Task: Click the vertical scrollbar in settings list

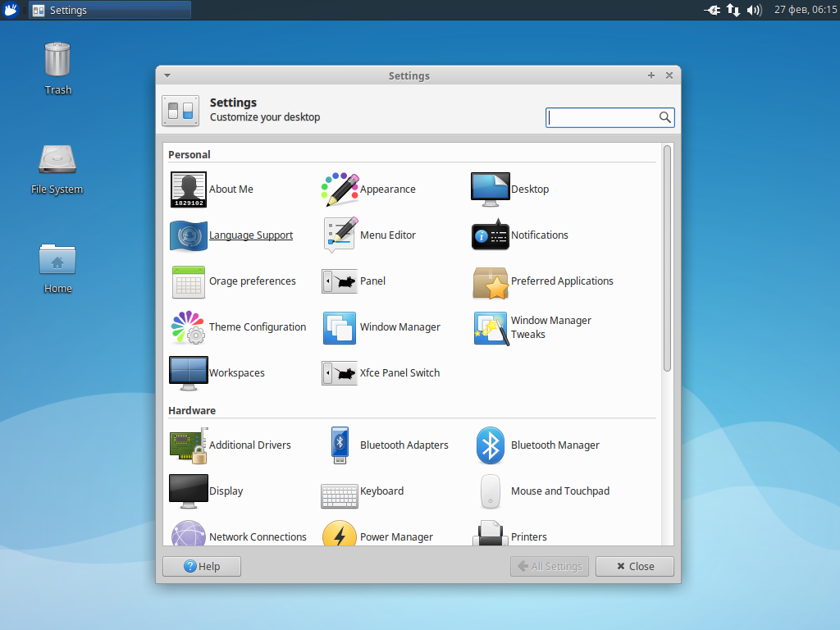Action: [x=667, y=258]
